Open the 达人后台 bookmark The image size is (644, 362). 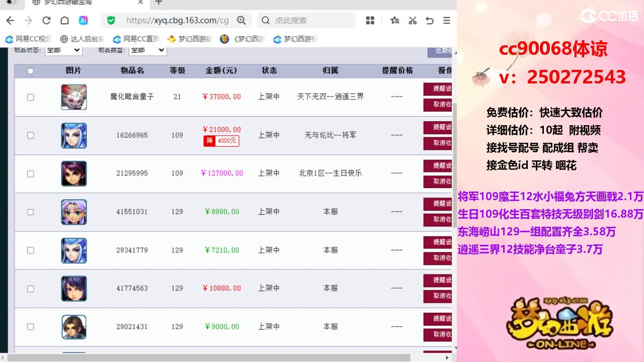click(82, 39)
